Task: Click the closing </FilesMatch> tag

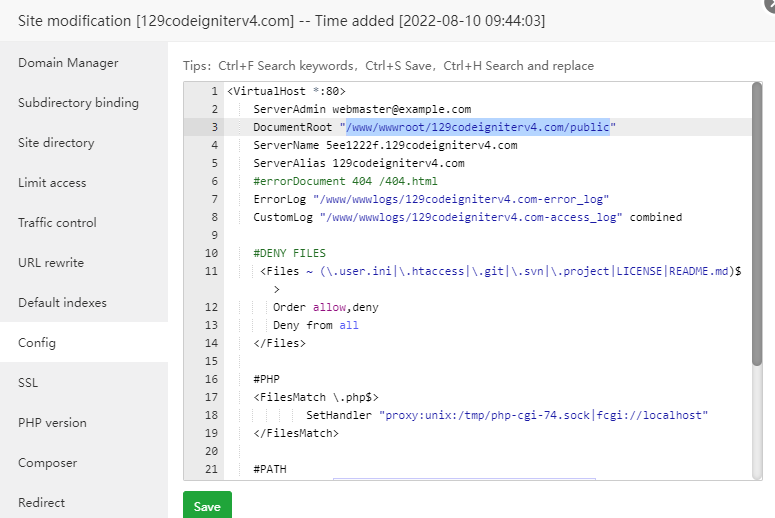Action: [x=296, y=433]
